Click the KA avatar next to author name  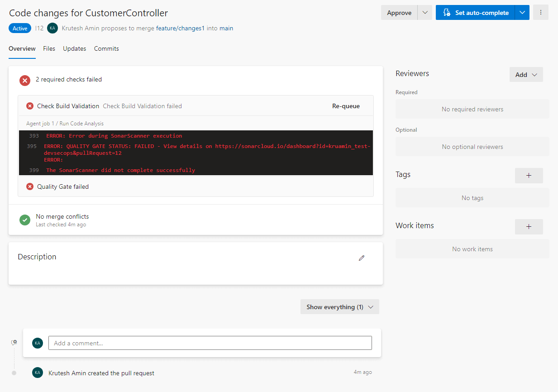[52, 28]
